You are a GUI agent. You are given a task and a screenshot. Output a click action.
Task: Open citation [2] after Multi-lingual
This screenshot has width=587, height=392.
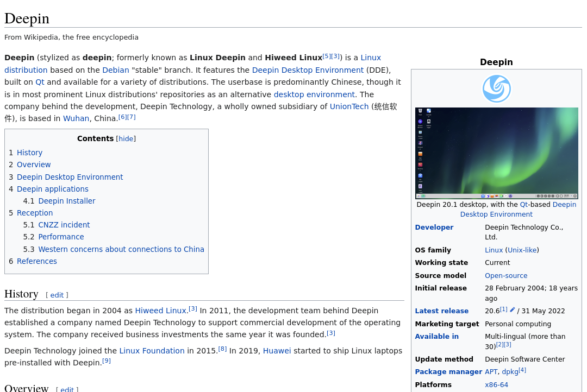pyautogui.click(x=500, y=345)
